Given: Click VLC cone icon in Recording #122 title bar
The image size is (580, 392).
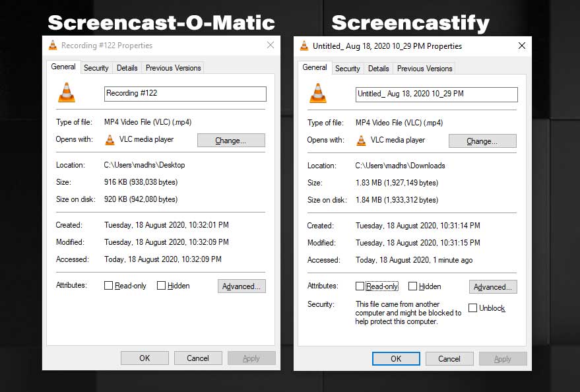Looking at the screenshot, I should point(53,46).
